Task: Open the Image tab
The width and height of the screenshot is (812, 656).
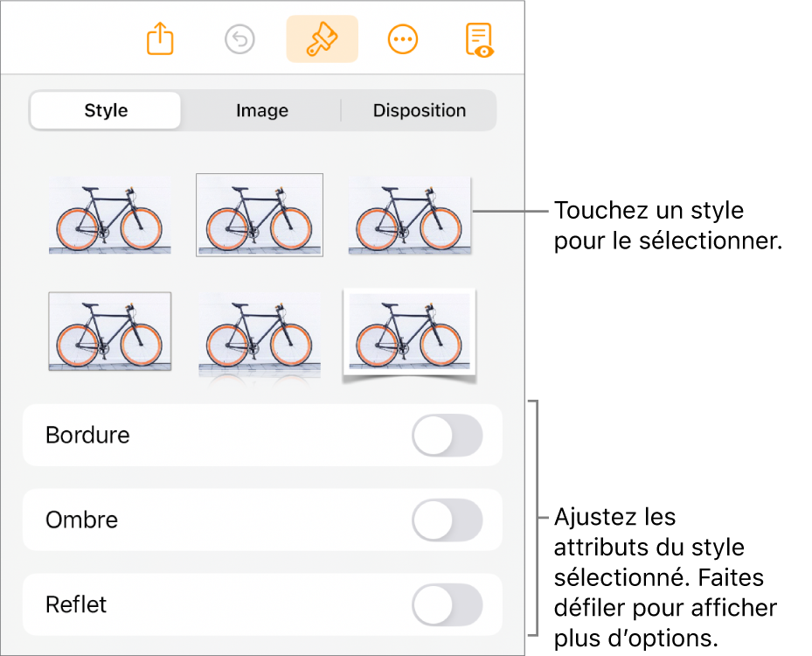Action: [261, 111]
